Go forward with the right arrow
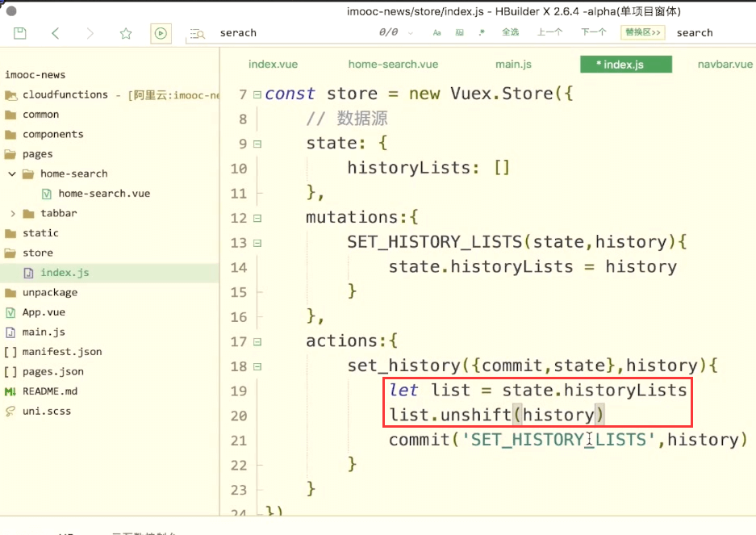This screenshot has height=535, width=756. [x=90, y=33]
